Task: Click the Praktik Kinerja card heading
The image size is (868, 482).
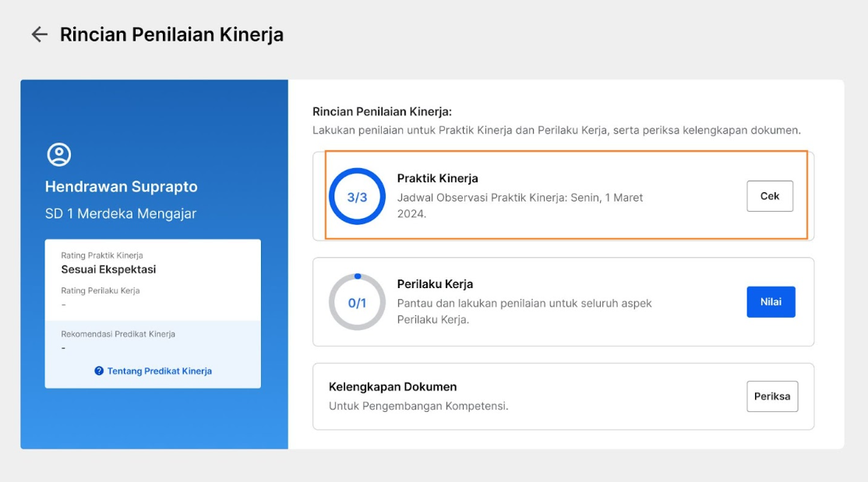Action: coord(437,178)
